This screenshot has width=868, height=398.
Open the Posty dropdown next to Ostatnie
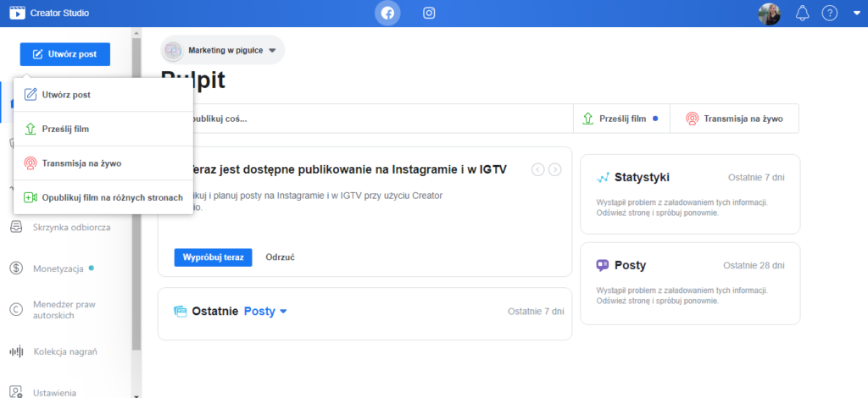pyautogui.click(x=265, y=312)
